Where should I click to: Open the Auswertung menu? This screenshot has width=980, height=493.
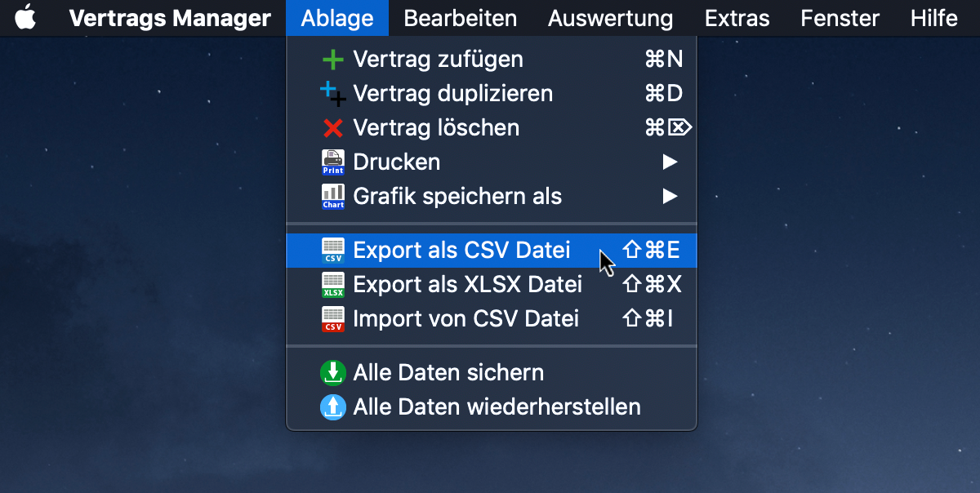tap(611, 18)
